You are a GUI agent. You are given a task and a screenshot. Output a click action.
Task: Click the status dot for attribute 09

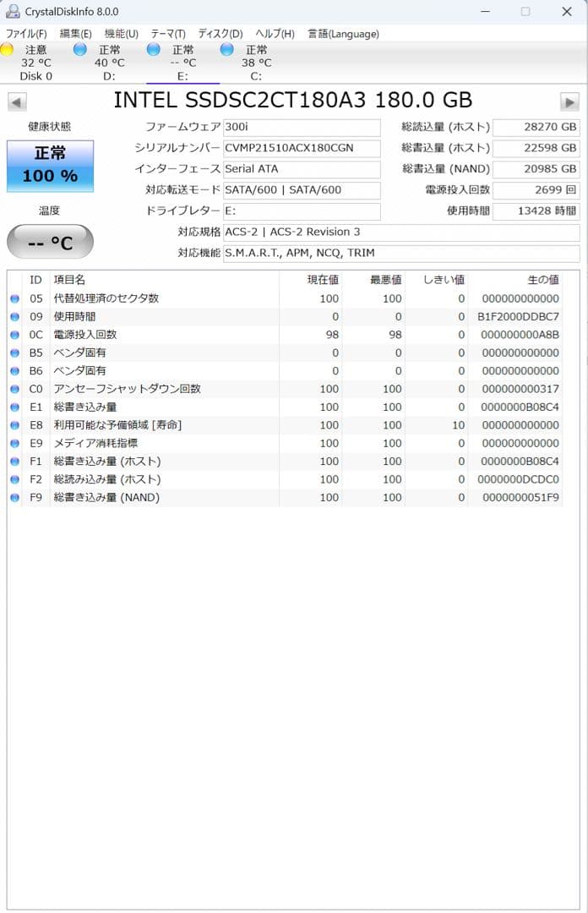point(14,317)
